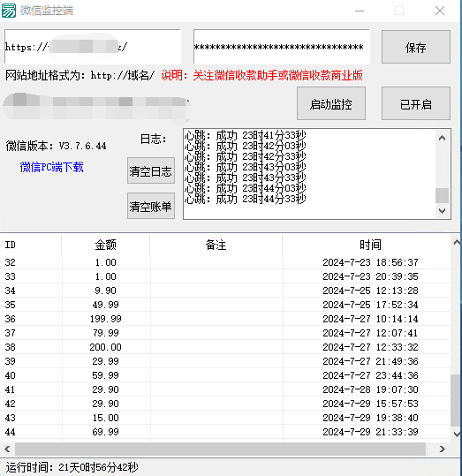The image size is (462, 476).
Task: Click time 2024-7-29 21:33:39
Action: [x=370, y=432]
